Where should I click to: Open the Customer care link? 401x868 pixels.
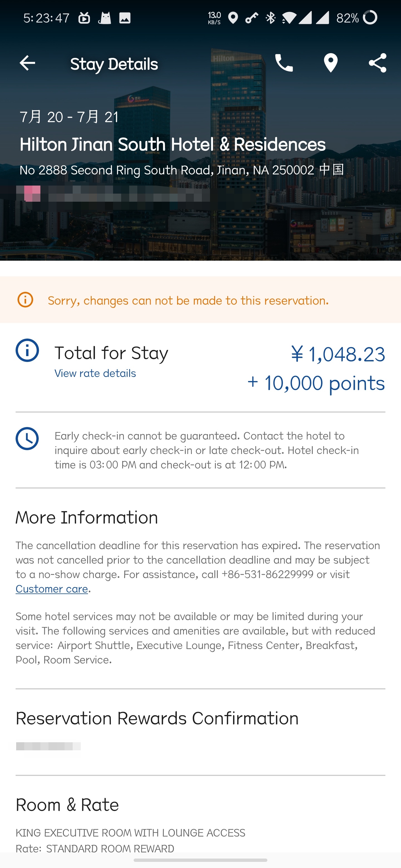(52, 589)
